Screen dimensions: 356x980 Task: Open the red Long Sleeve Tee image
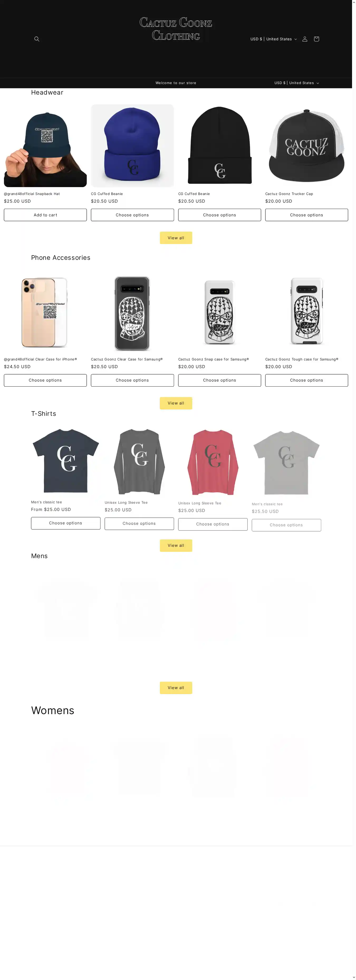pyautogui.click(x=213, y=462)
